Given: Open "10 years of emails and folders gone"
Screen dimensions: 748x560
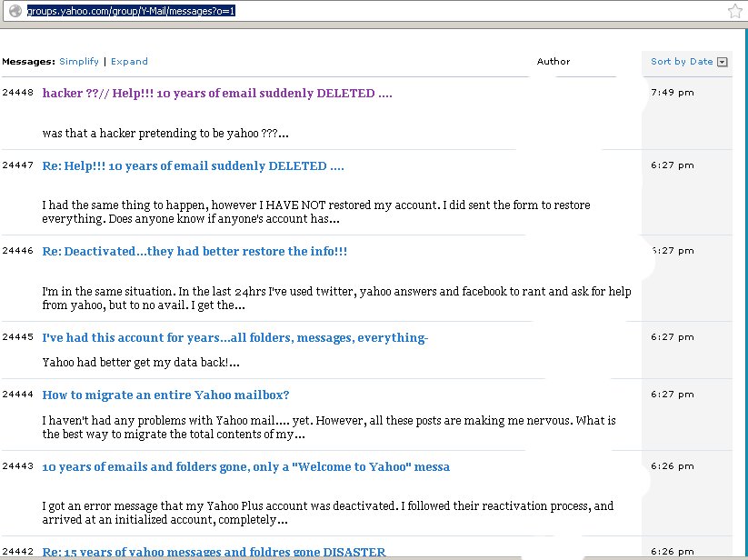Looking at the screenshot, I should pos(245,467).
